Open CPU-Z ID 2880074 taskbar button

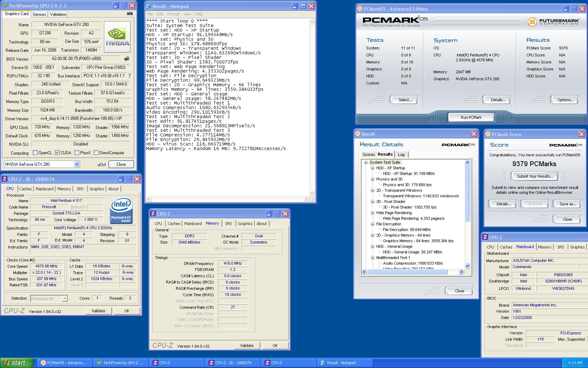click(233, 363)
